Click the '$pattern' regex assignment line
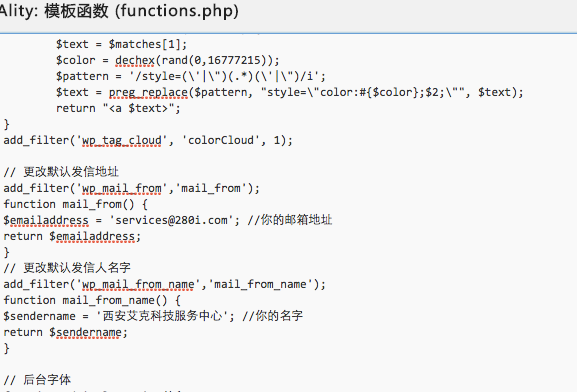The image size is (577, 392). click(x=191, y=76)
